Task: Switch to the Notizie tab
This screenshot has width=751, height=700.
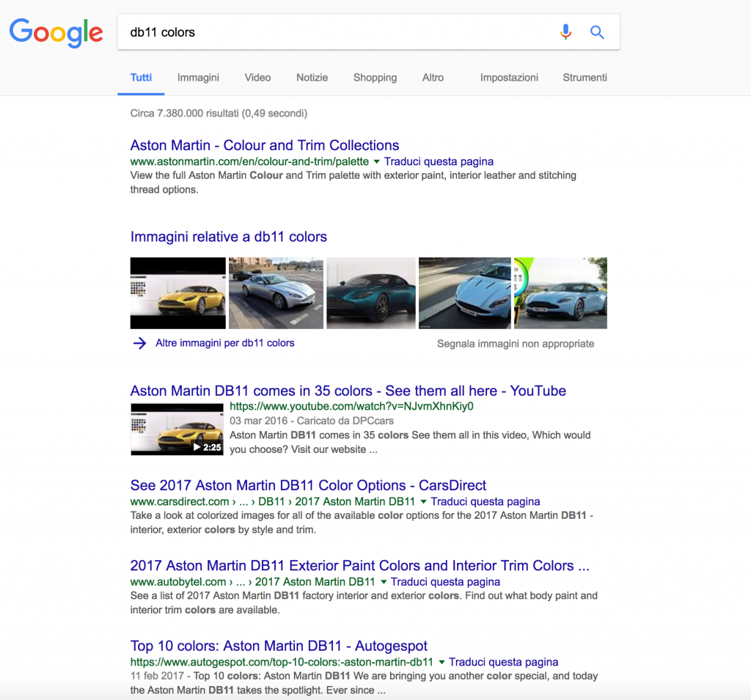Action: pos(312,78)
